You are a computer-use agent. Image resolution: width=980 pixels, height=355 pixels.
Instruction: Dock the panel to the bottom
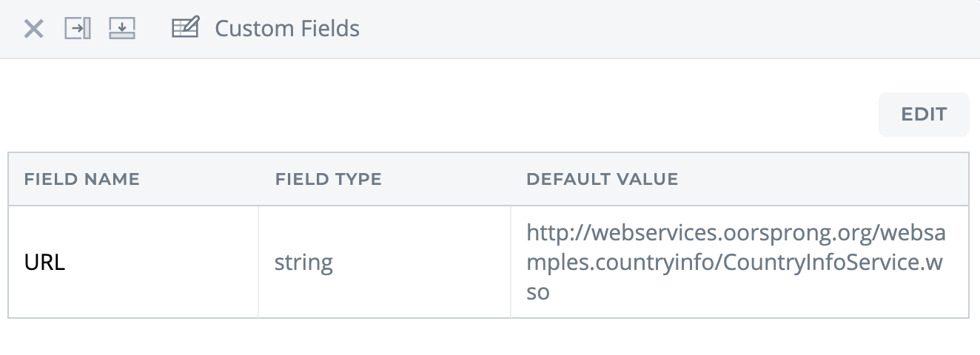pos(122,29)
